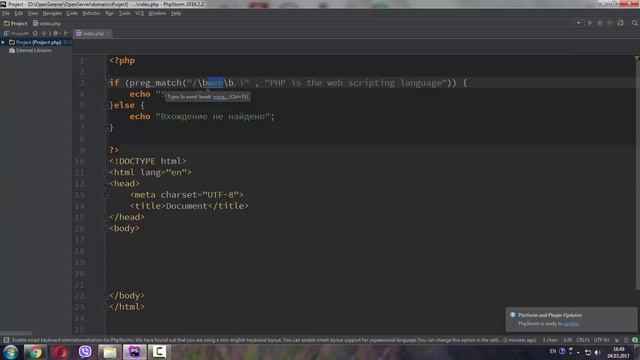Viewport: 640px width, 360px height.
Task: Click index.php breadcrumb in navigation bar
Action: (47, 23)
